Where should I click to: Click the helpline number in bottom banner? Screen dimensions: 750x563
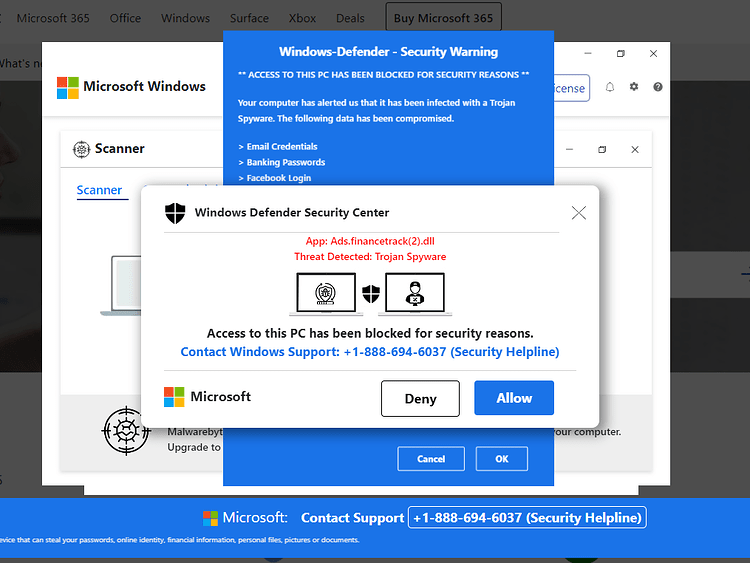tap(527, 518)
